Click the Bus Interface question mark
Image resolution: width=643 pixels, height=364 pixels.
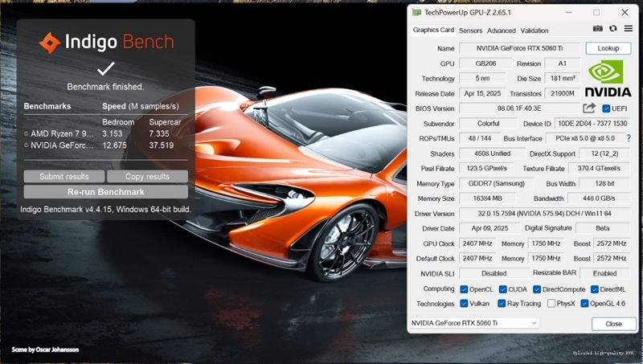[x=629, y=138]
